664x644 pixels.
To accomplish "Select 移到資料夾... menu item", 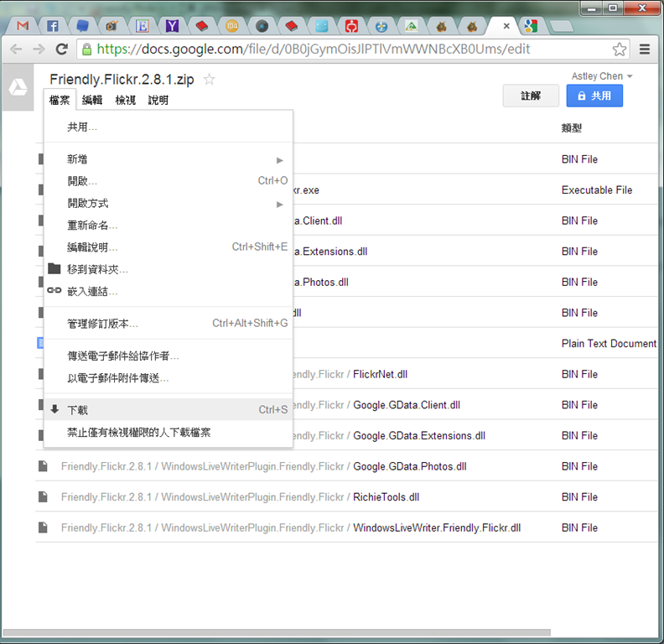I will 169,269.
